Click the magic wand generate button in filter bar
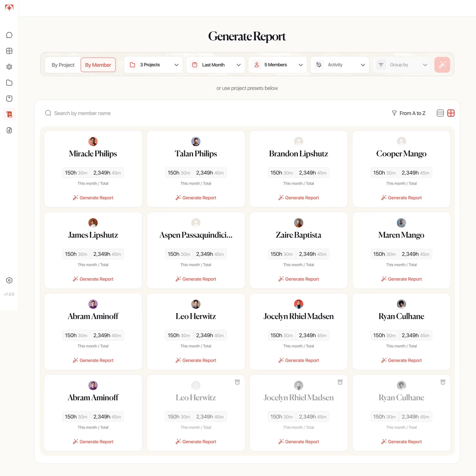The width and height of the screenshot is (476, 476). coord(442,65)
